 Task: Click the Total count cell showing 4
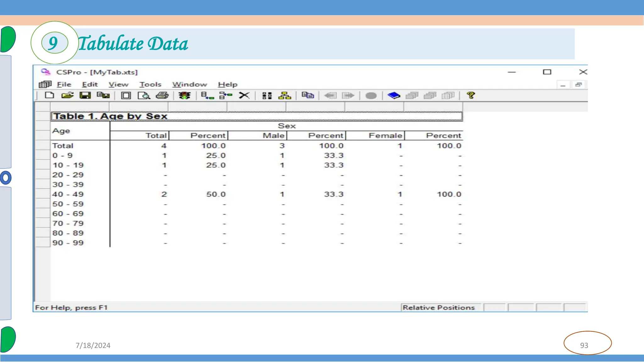(164, 146)
